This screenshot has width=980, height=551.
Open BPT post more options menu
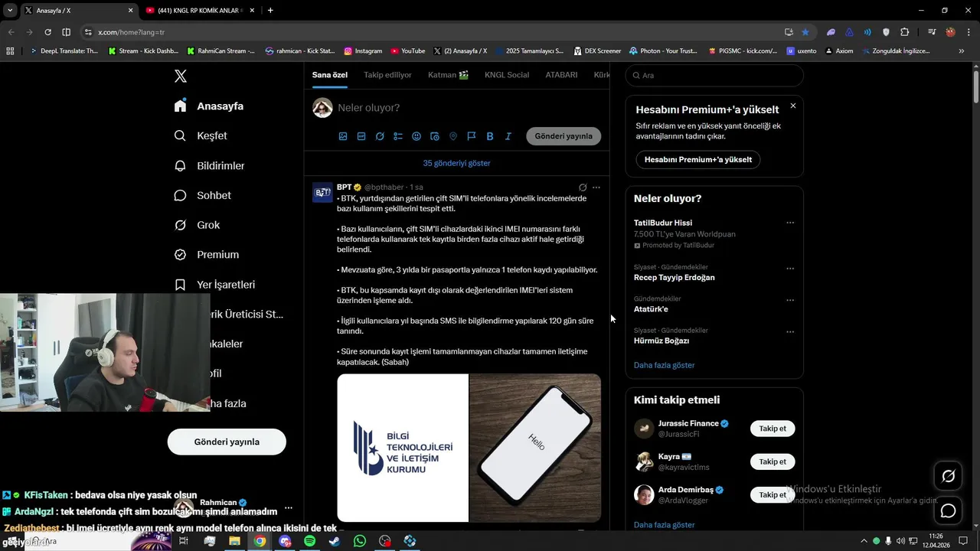click(x=596, y=187)
